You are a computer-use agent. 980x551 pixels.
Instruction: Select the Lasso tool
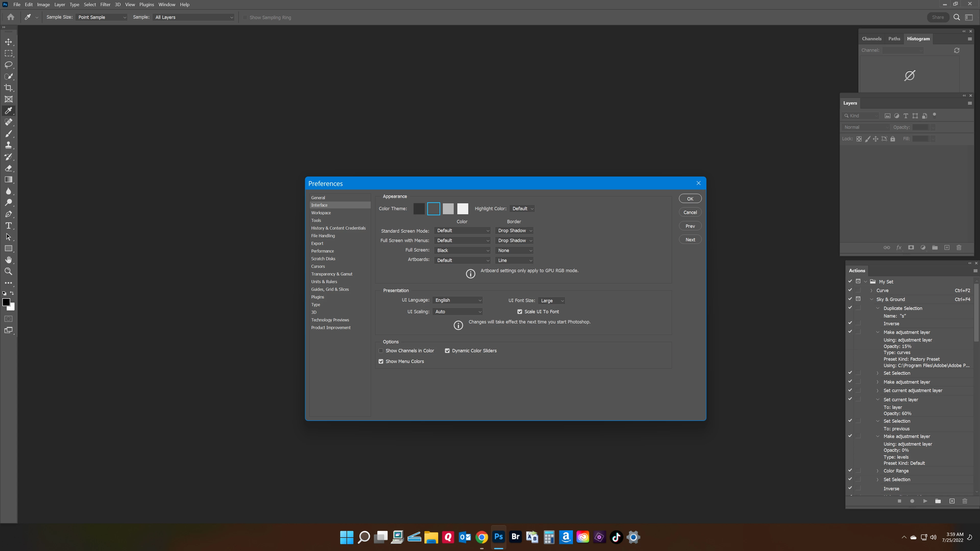coord(8,65)
